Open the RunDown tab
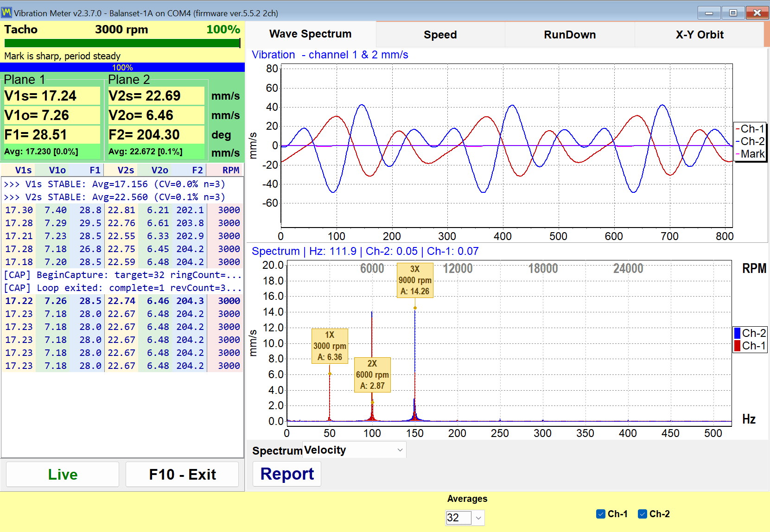Viewport: 770px width, 532px height. [570, 35]
